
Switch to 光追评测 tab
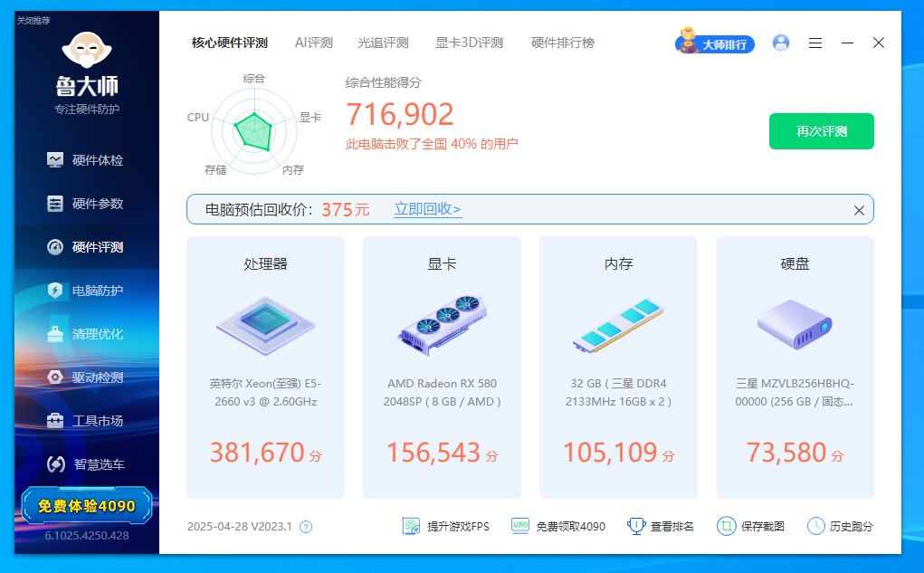[383, 43]
